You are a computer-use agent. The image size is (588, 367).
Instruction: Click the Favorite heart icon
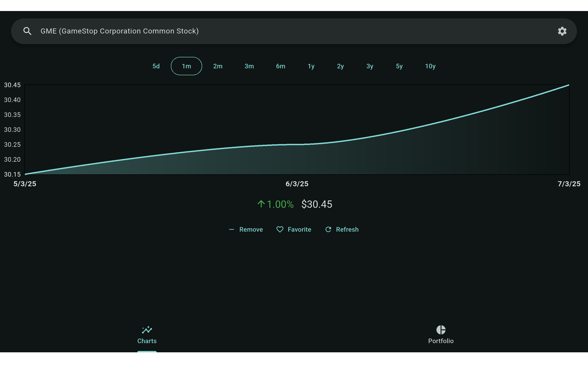coord(280,229)
